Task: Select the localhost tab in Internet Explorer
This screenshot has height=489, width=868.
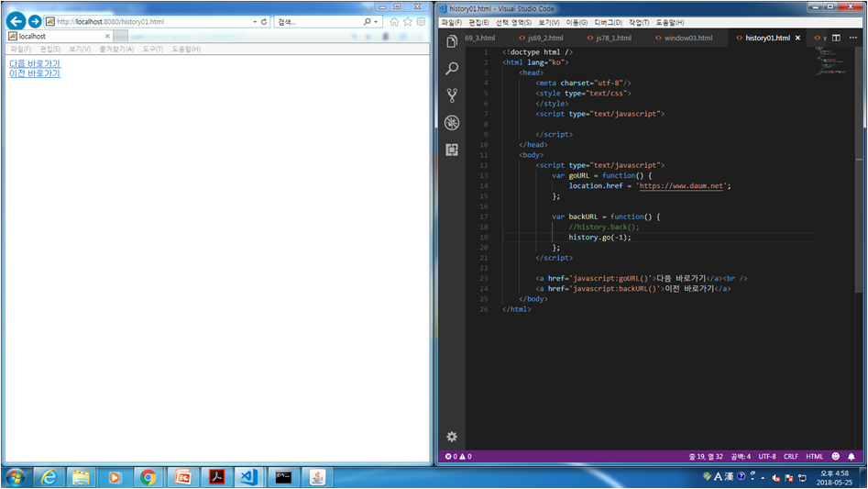Action: (x=58, y=36)
